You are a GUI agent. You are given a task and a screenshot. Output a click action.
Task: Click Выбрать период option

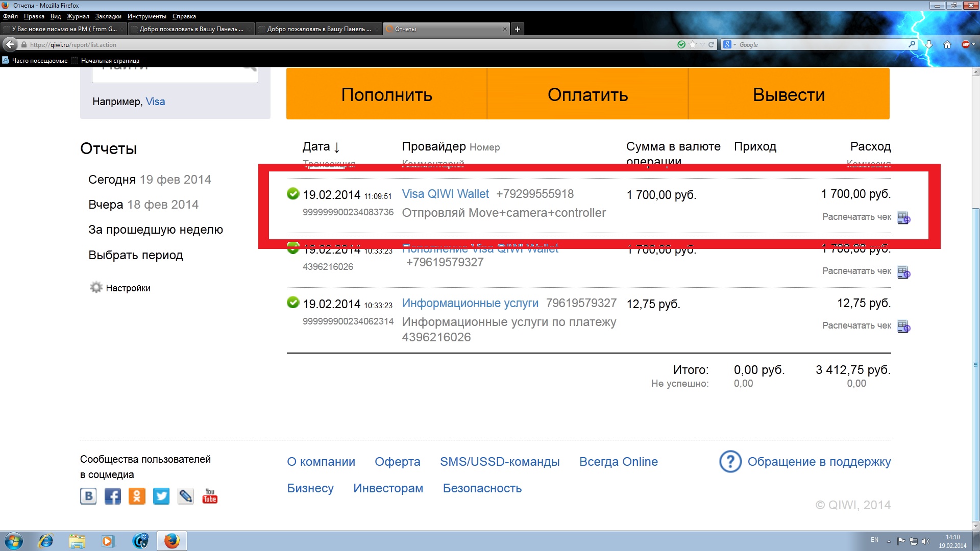coord(135,255)
